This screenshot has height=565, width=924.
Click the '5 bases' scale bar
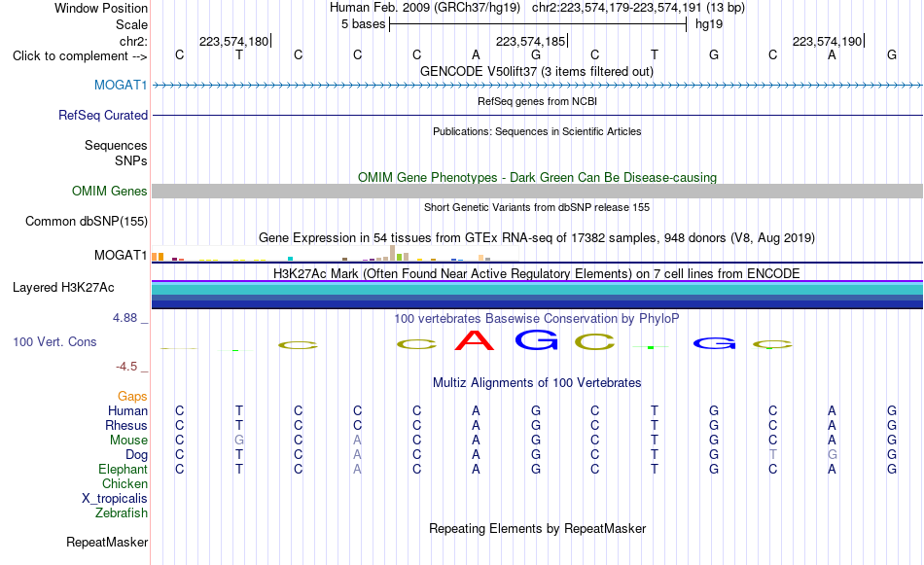[x=538, y=24]
